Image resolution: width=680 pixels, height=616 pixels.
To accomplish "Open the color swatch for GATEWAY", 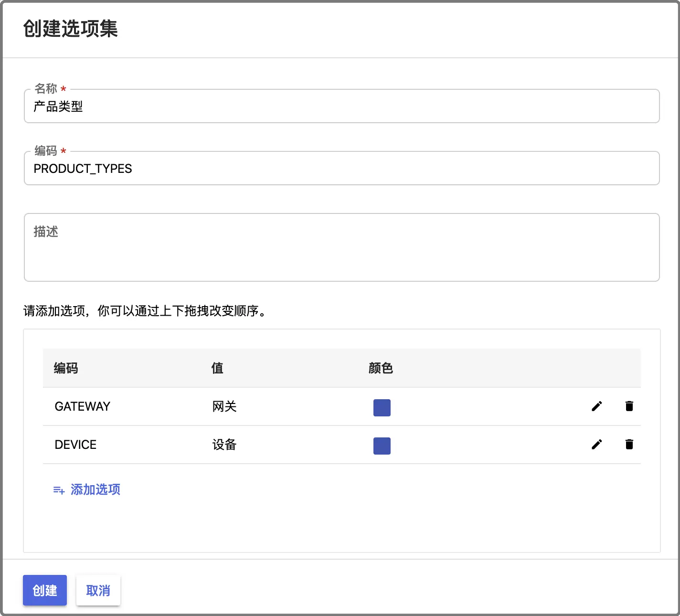I will (x=382, y=408).
